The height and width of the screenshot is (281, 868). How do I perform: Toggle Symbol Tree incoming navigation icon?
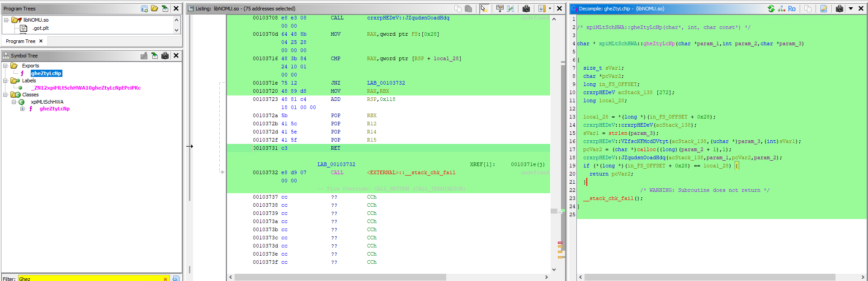tap(155, 56)
